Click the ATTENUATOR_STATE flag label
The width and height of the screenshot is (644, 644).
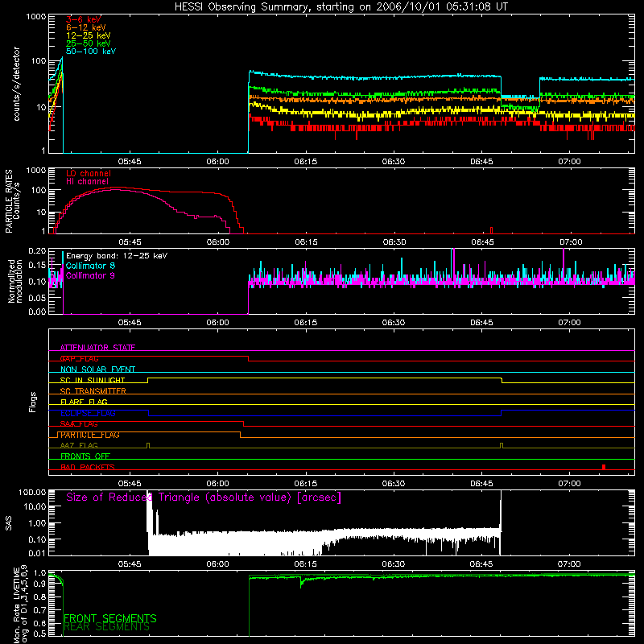[x=97, y=348]
